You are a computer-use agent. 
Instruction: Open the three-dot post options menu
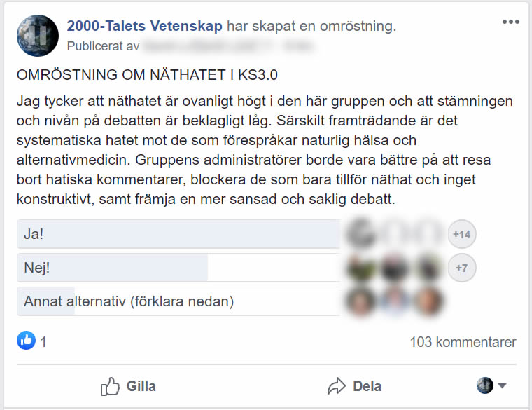[x=511, y=22]
